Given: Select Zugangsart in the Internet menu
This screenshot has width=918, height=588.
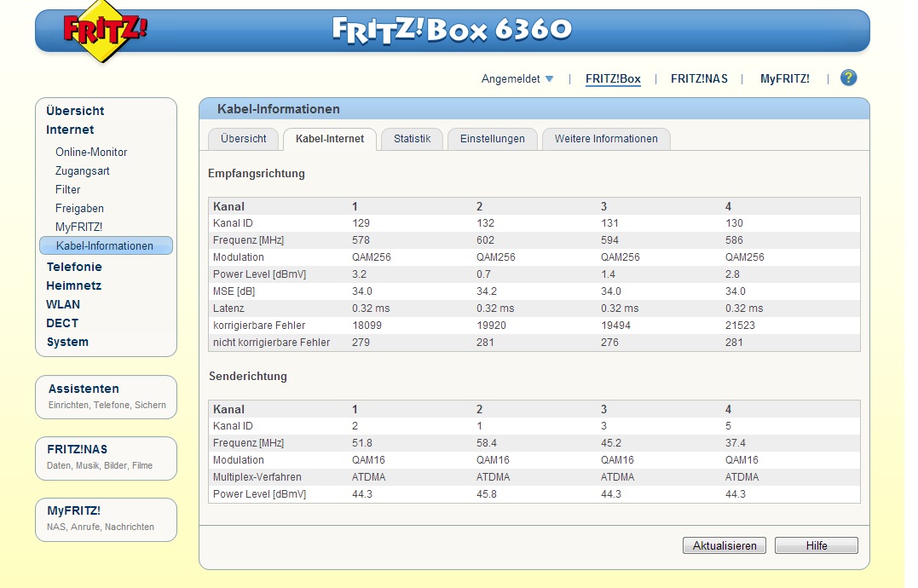Looking at the screenshot, I should click(83, 170).
